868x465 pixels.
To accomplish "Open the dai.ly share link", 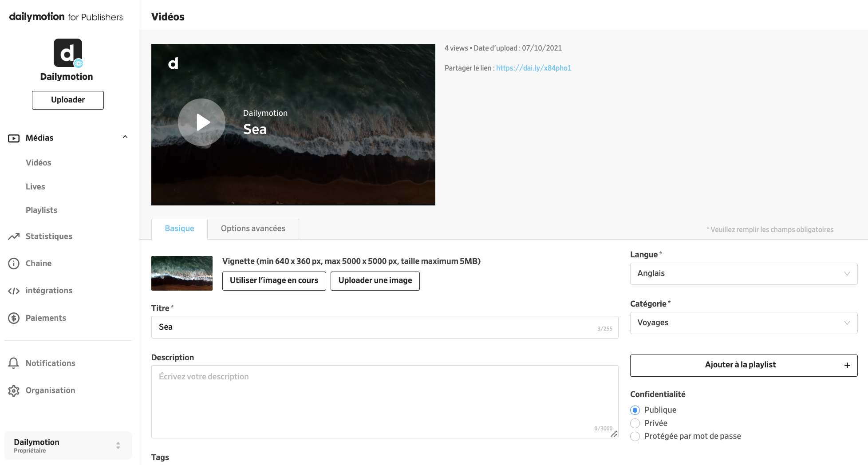I will (533, 68).
